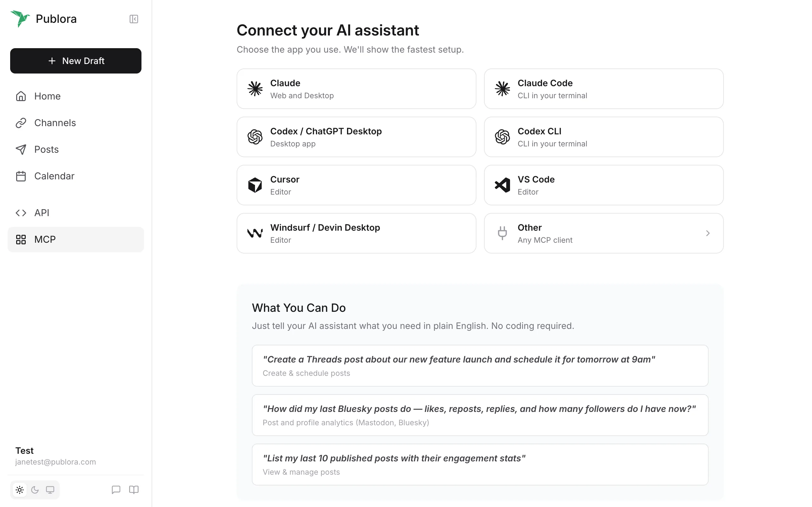
Task: Click the Publora hummingbird logo
Action: (20, 19)
